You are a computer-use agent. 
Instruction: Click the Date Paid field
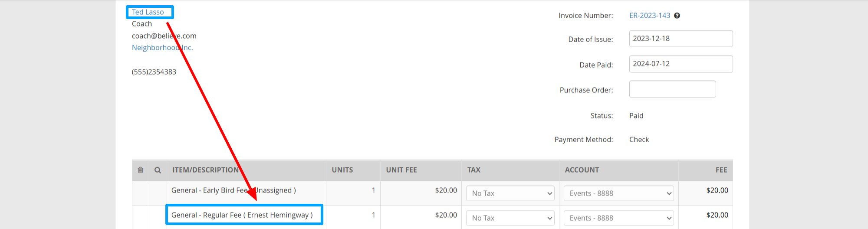coord(681,64)
